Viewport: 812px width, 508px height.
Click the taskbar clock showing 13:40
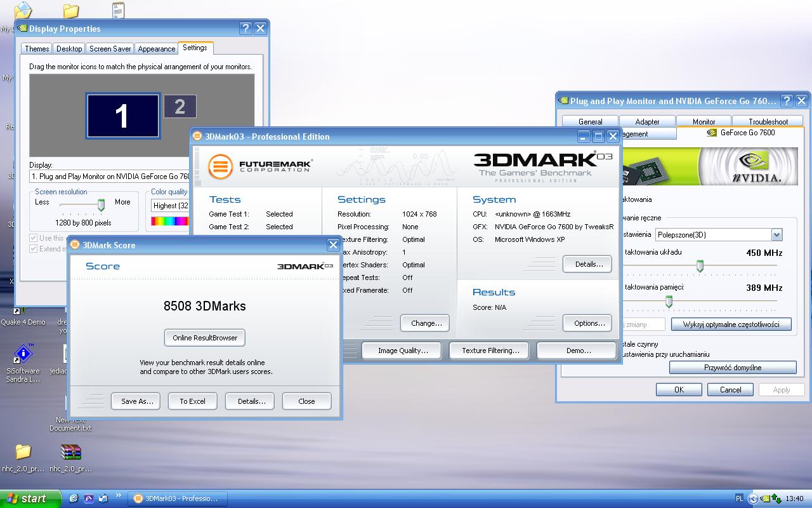coord(794,499)
